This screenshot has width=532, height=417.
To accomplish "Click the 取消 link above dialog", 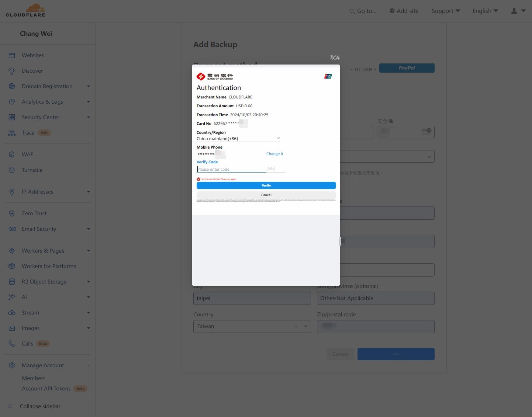I will coord(335,58).
